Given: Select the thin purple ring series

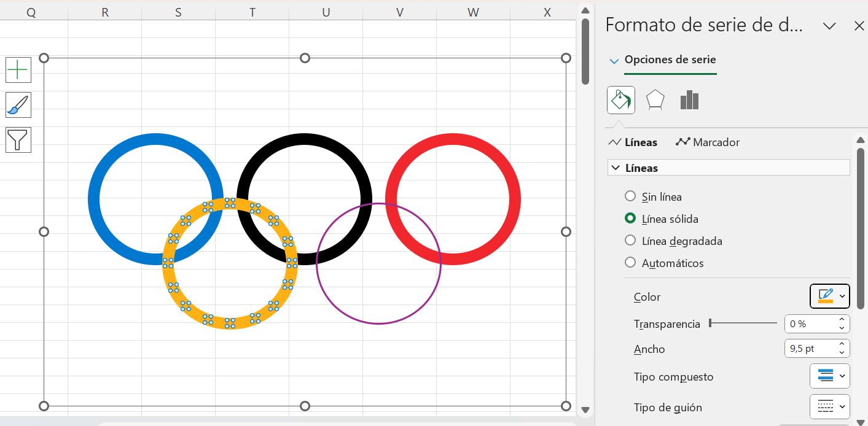Looking at the screenshot, I should tap(378, 323).
